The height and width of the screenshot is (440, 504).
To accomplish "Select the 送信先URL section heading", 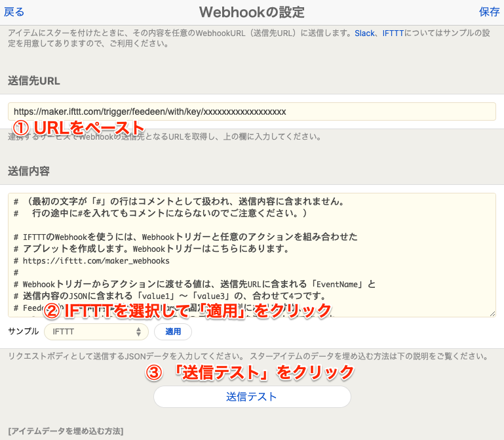I will (34, 81).
